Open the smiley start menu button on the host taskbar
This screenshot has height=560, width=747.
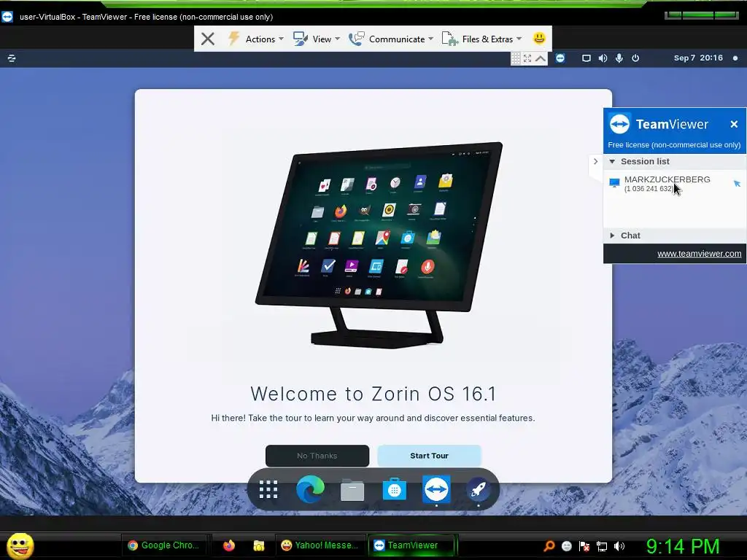(20, 546)
